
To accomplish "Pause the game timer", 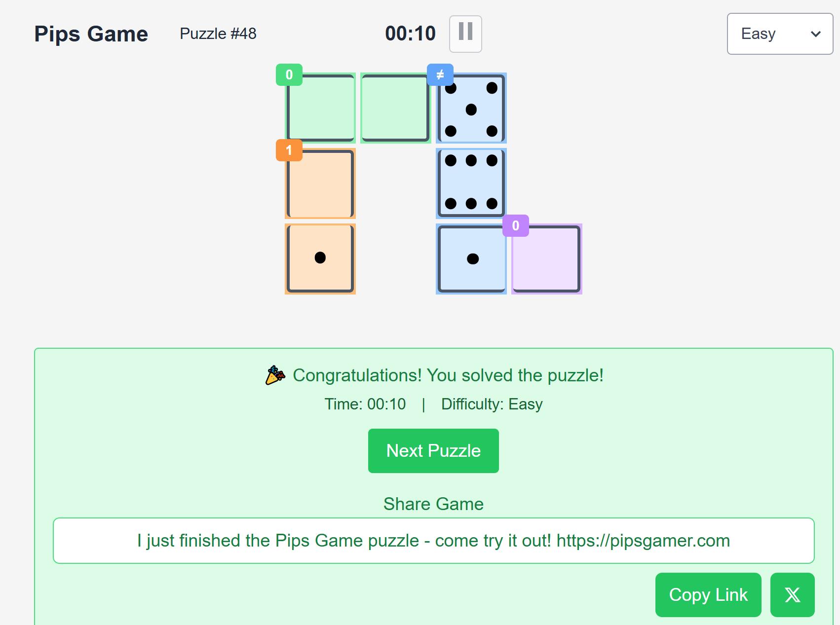I will click(465, 34).
